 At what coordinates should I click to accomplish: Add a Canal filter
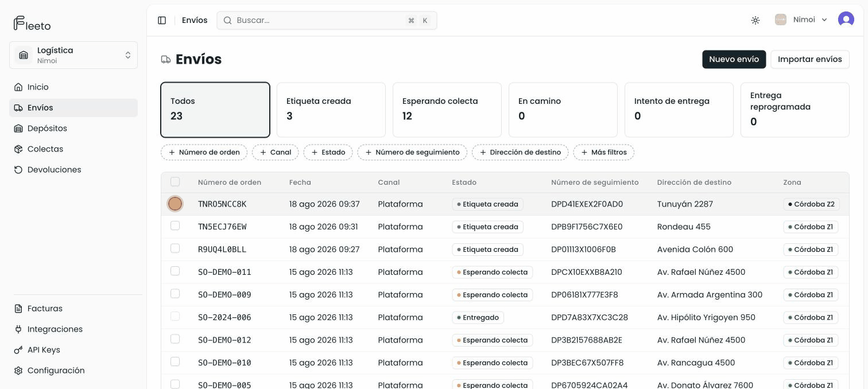[x=276, y=153]
